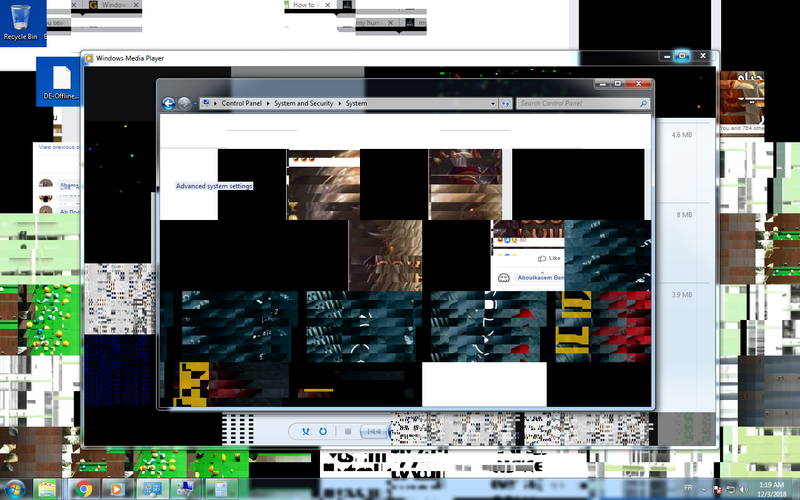Click the Like button in Facebook post

click(549, 258)
